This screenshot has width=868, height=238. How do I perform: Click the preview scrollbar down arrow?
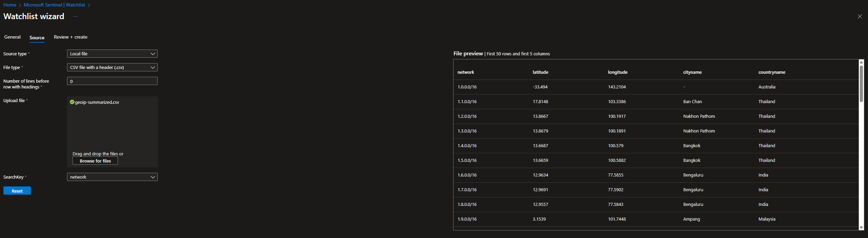pyautogui.click(x=861, y=227)
